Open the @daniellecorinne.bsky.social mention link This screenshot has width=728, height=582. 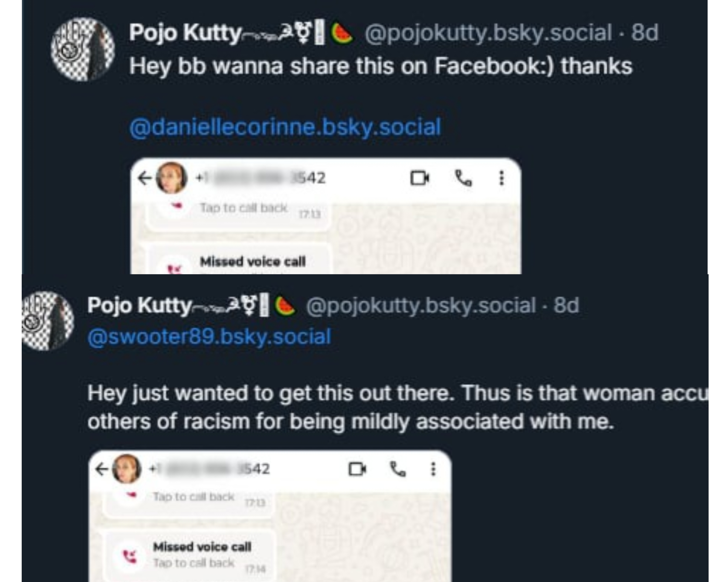click(285, 127)
